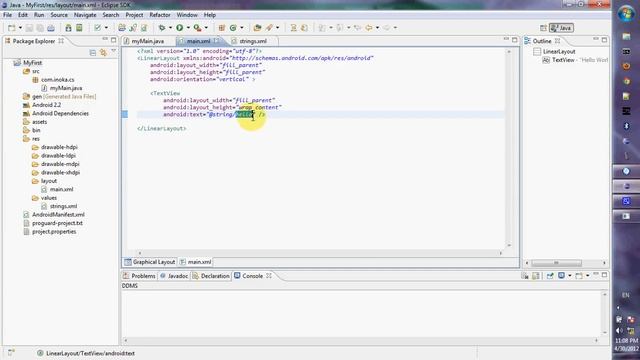Screen dimensions: 640x360
Task: Maximize the Outline view
Action: tap(604, 40)
